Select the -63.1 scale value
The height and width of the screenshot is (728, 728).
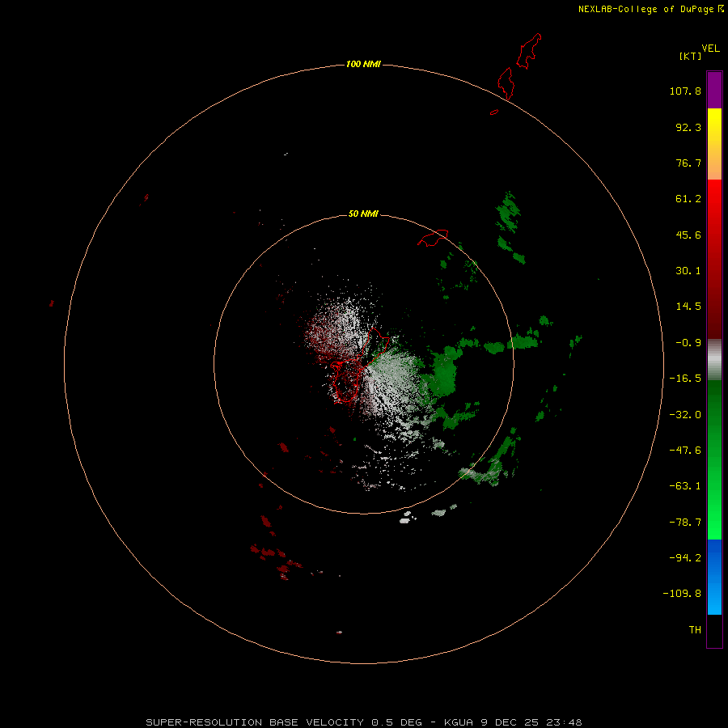tap(685, 486)
